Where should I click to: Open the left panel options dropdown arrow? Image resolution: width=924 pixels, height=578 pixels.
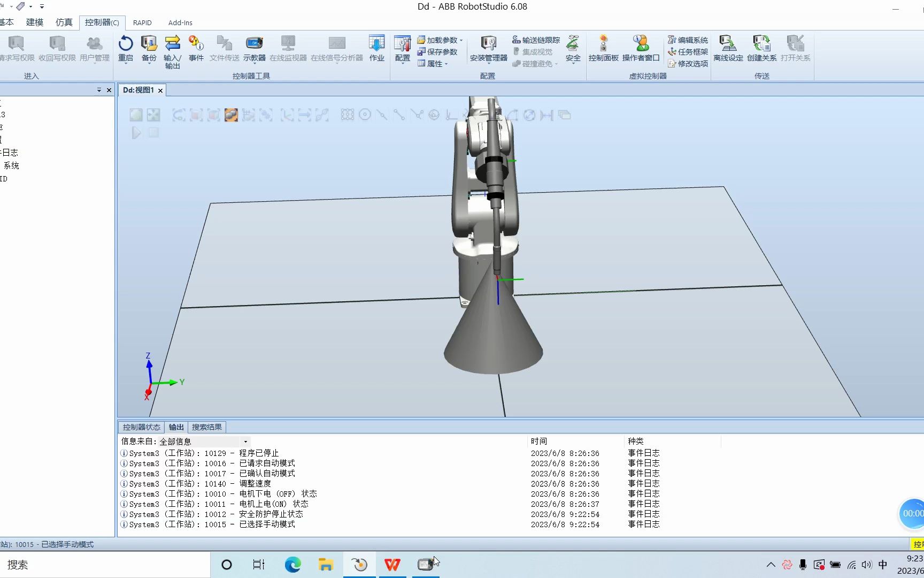coord(99,90)
